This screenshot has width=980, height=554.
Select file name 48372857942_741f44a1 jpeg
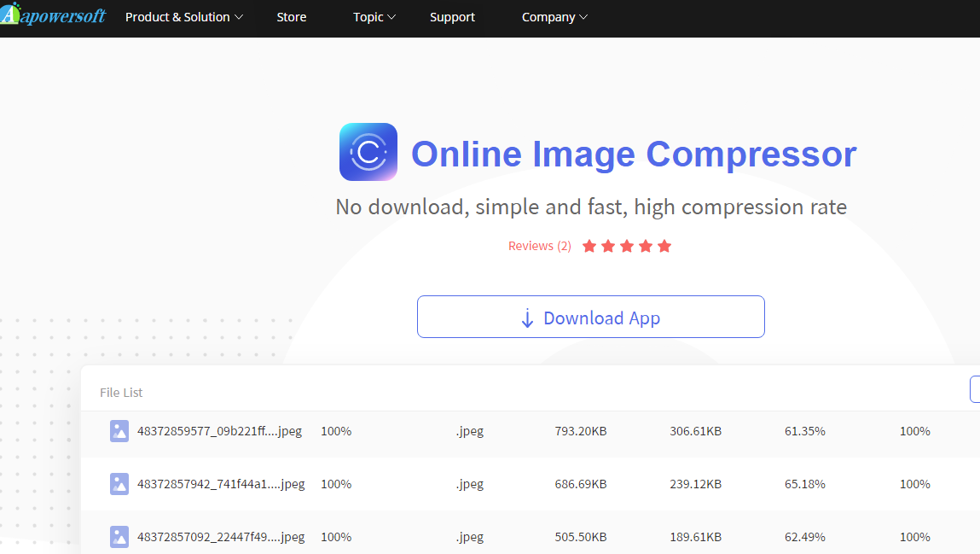(x=220, y=484)
